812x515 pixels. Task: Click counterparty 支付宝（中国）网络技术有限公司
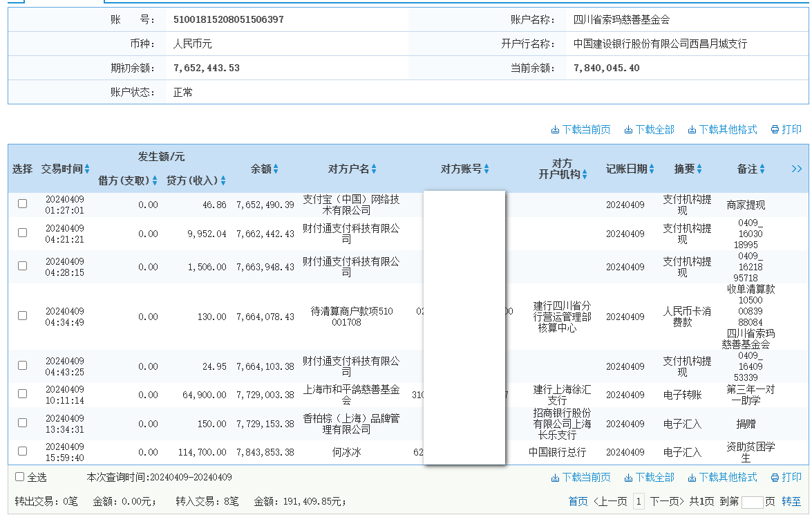[x=351, y=205]
